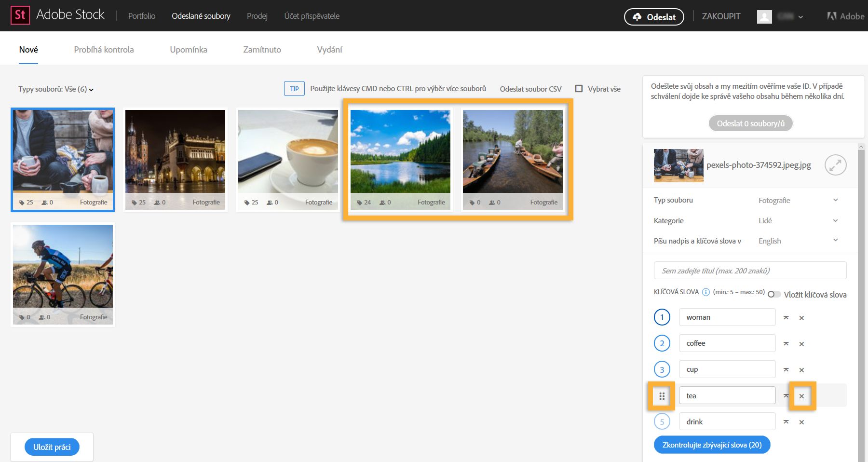The height and width of the screenshot is (462, 868).
Task: Open 'Odeslané soubory' in top navigation
Action: coord(201,16)
